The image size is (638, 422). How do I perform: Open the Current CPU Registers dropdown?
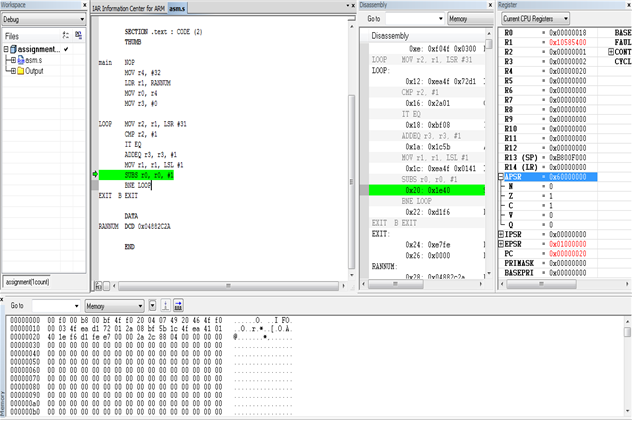pos(535,19)
